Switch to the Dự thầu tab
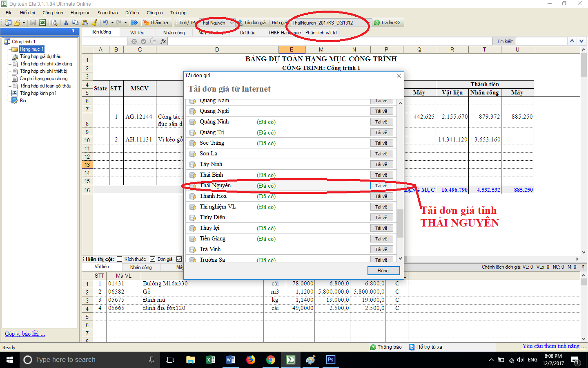The image size is (588, 368). coord(247,33)
